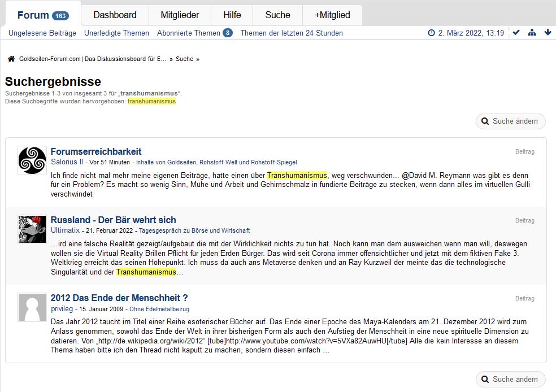Open Salorius II's triskelion avatar

pos(32,160)
